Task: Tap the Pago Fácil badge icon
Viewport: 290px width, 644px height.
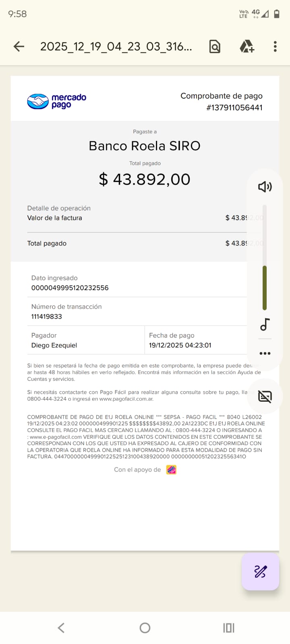Action: [171, 470]
